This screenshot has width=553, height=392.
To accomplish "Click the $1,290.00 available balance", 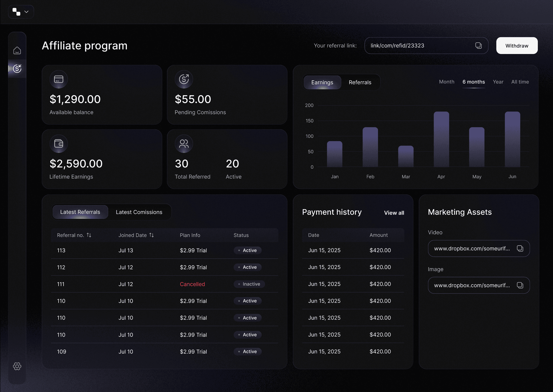I will [75, 99].
